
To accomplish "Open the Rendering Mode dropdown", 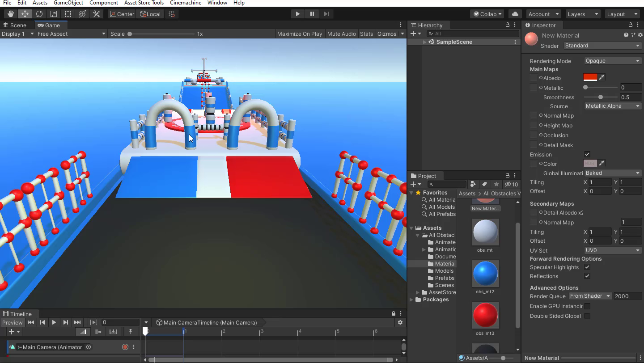I will click(x=613, y=61).
